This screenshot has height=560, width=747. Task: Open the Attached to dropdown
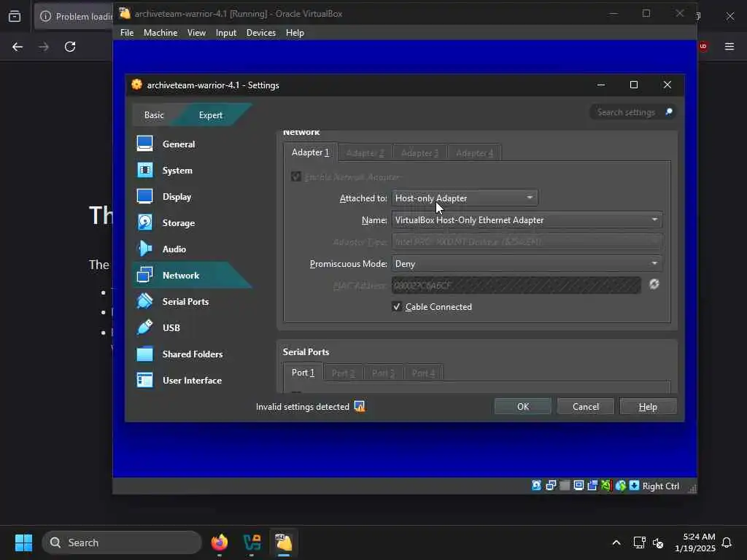pos(465,198)
